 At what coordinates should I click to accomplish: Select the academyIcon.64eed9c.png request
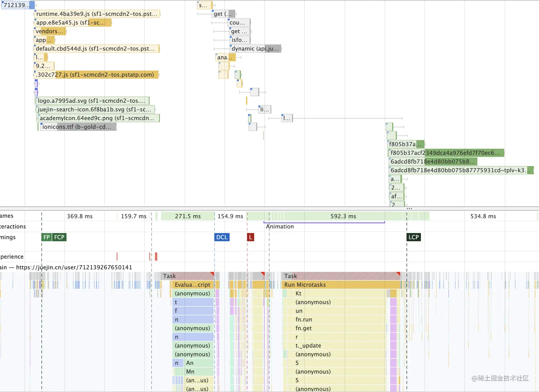pos(98,118)
